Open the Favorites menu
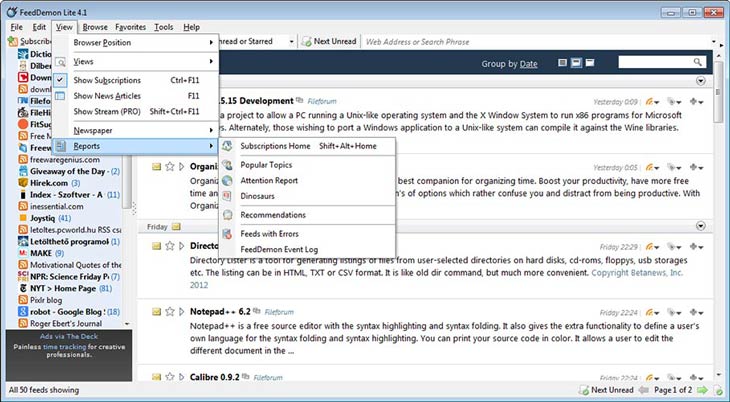 (x=131, y=27)
